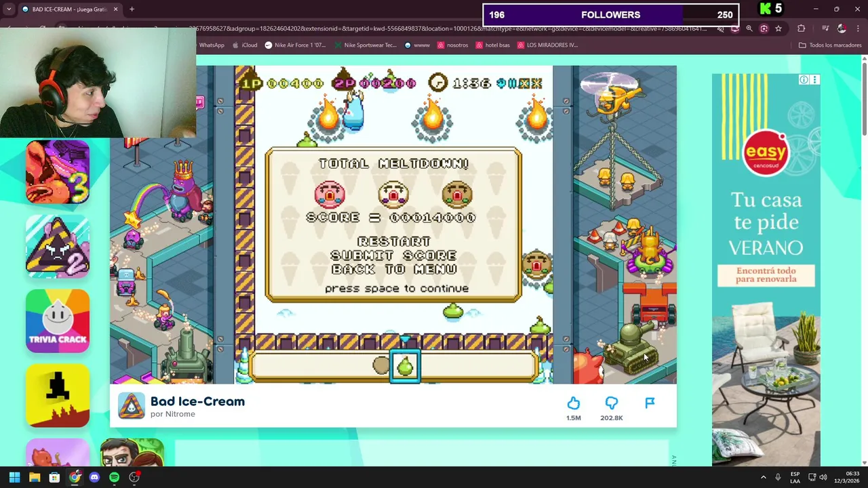
Task: Select RESTART in meltdown dialog
Action: tap(394, 242)
